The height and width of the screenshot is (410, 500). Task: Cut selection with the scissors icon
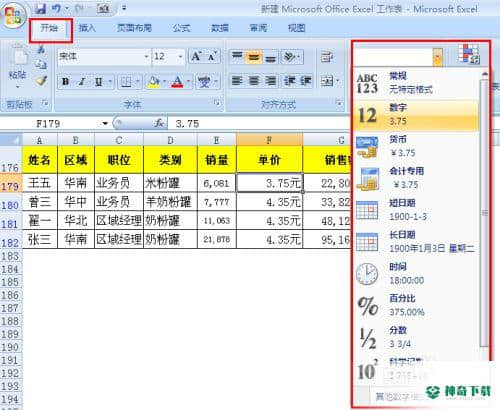tap(41, 50)
